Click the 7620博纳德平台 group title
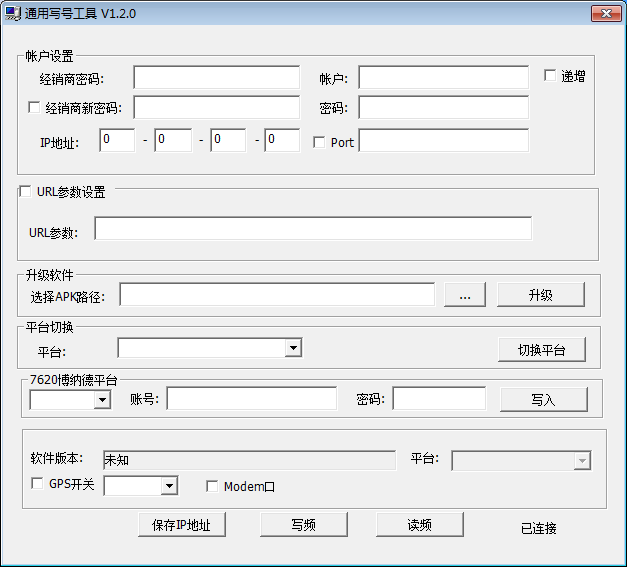Viewport: 627px width, 567px height. click(x=74, y=380)
